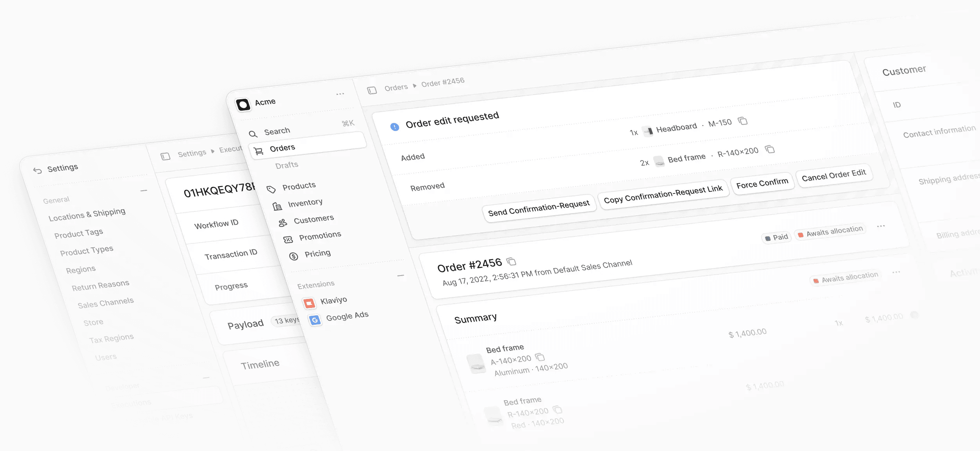Image resolution: width=980 pixels, height=451 pixels.
Task: Click the Inventory building icon
Action: click(x=277, y=206)
